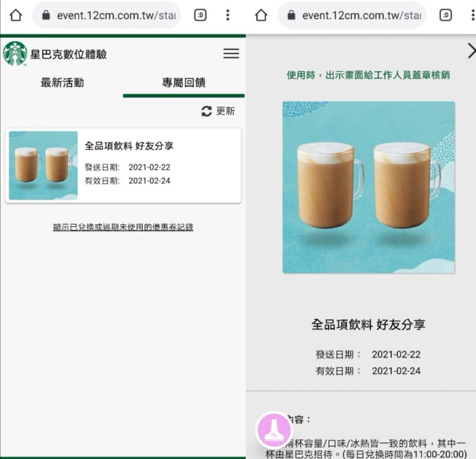The image size is (476, 459).
Task: Tap the lock icon in right address bar
Action: (x=291, y=15)
